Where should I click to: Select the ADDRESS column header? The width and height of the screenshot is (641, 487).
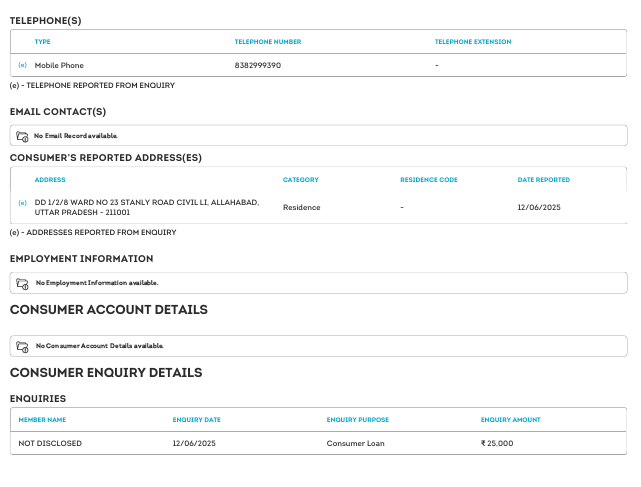click(50, 180)
